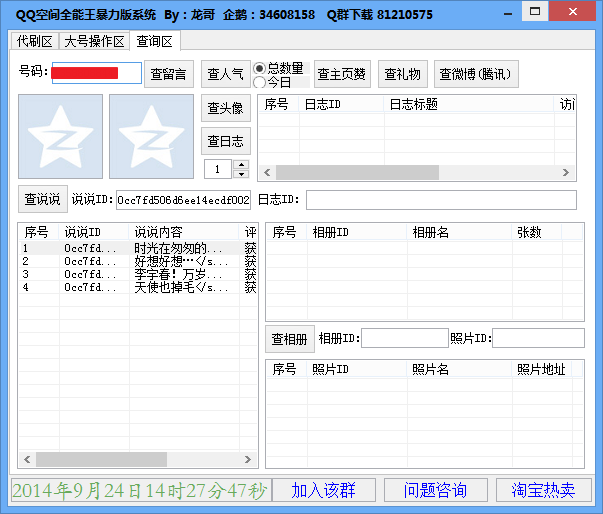Select 说说 row 2 好想好想

(x=138, y=261)
